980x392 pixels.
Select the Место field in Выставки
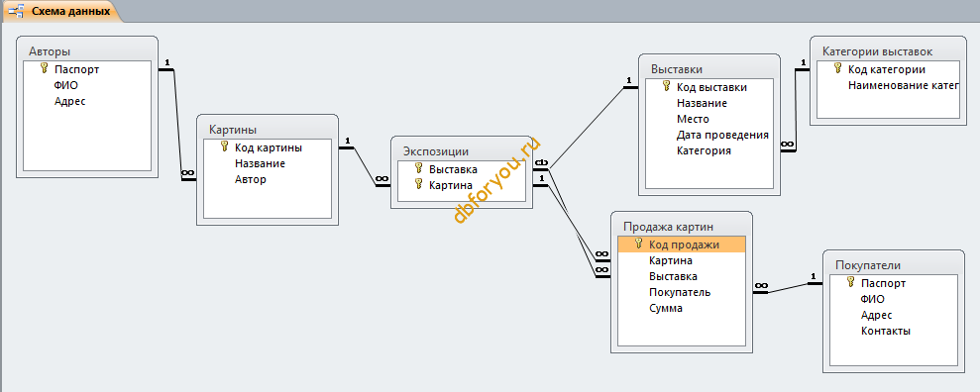tap(708, 119)
